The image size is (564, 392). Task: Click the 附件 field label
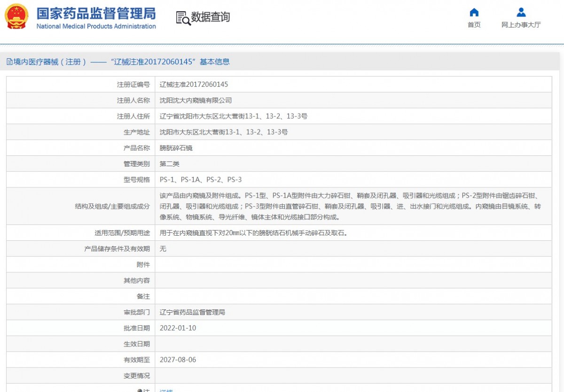pos(143,265)
